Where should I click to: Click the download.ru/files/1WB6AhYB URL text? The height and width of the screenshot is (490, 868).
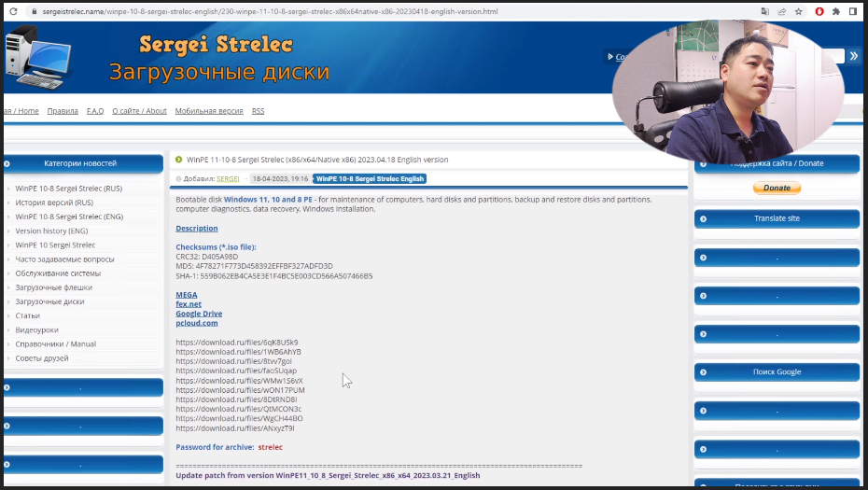click(x=239, y=352)
